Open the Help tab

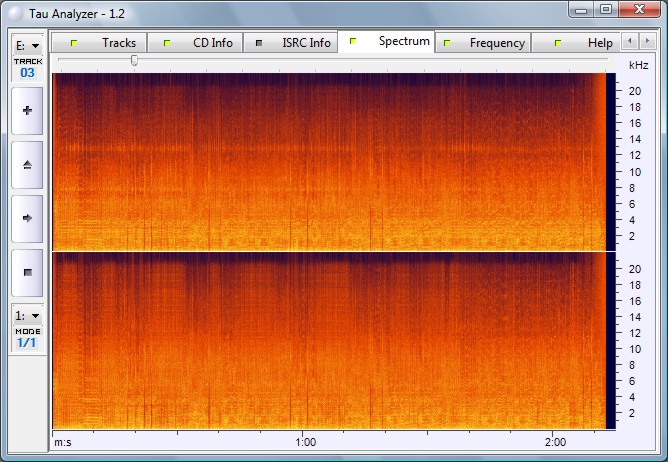585,43
